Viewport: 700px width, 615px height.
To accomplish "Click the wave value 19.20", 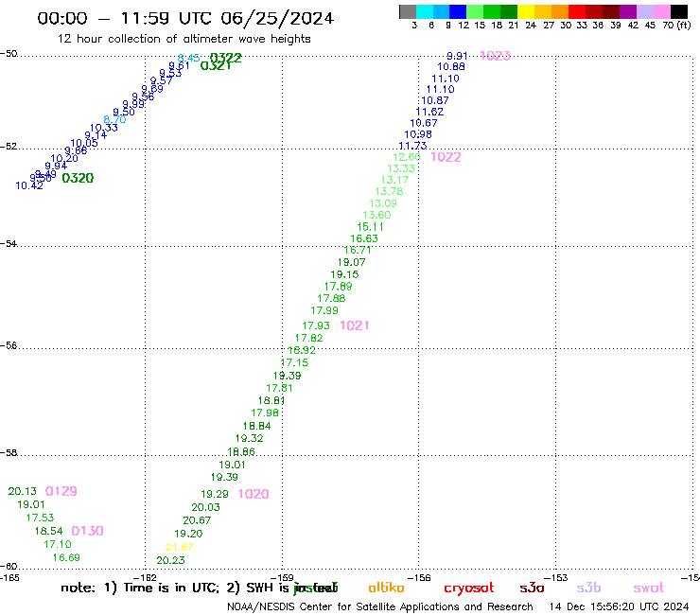I will coord(188,534).
